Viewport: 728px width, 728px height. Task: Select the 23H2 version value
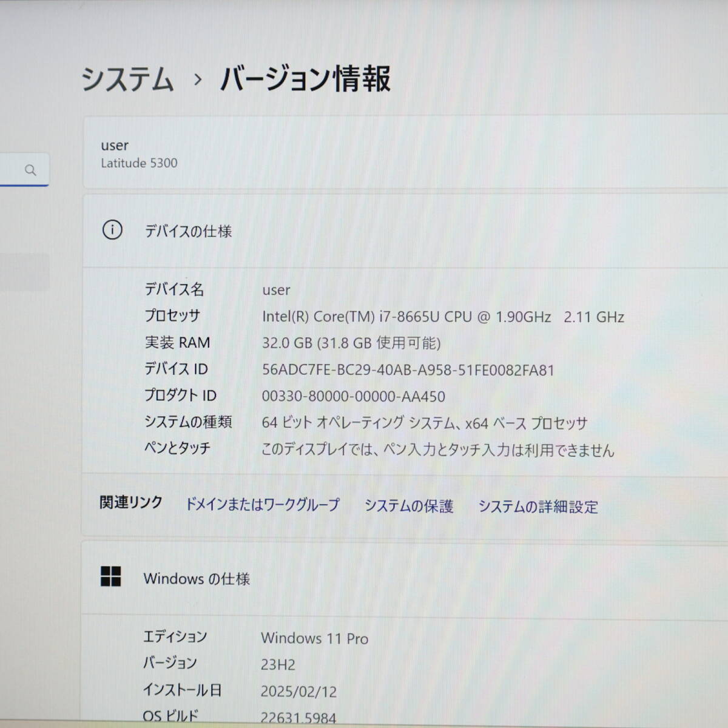pos(278,665)
